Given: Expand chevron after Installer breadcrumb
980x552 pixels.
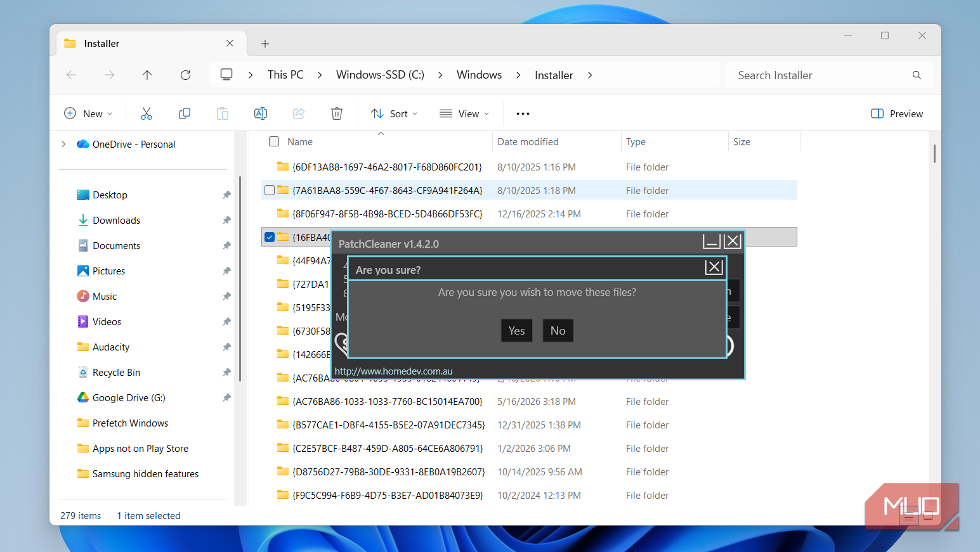Looking at the screenshot, I should (x=590, y=75).
